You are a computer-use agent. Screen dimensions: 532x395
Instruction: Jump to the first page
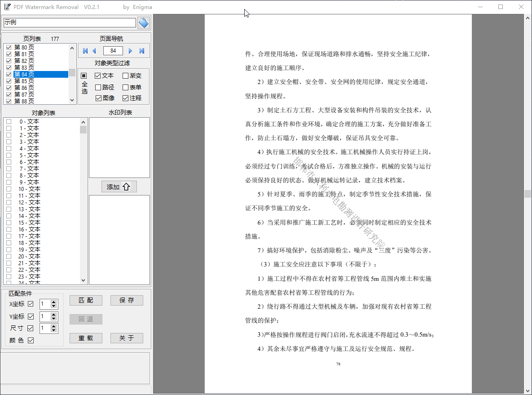point(85,51)
